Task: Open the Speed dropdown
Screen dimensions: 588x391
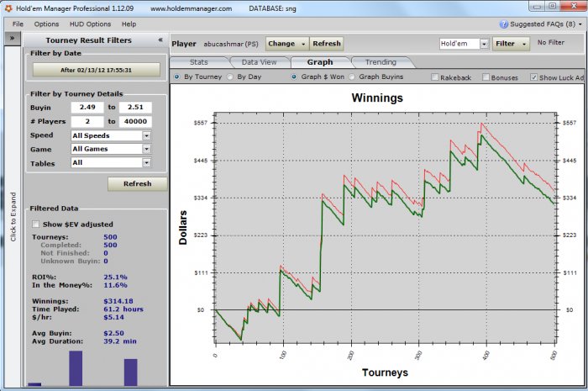Action: tap(146, 135)
